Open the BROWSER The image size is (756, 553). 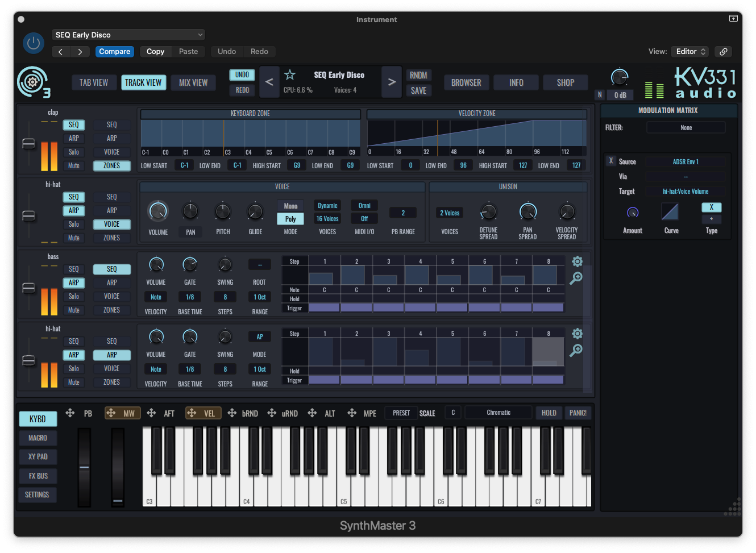click(466, 82)
